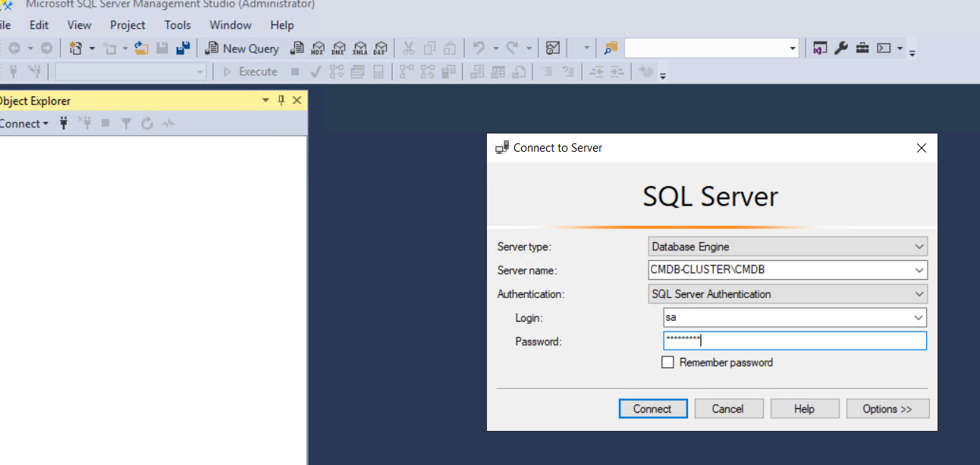This screenshot has width=980, height=465.
Task: Open a new Analysis Services DMX query
Action: pos(339,49)
